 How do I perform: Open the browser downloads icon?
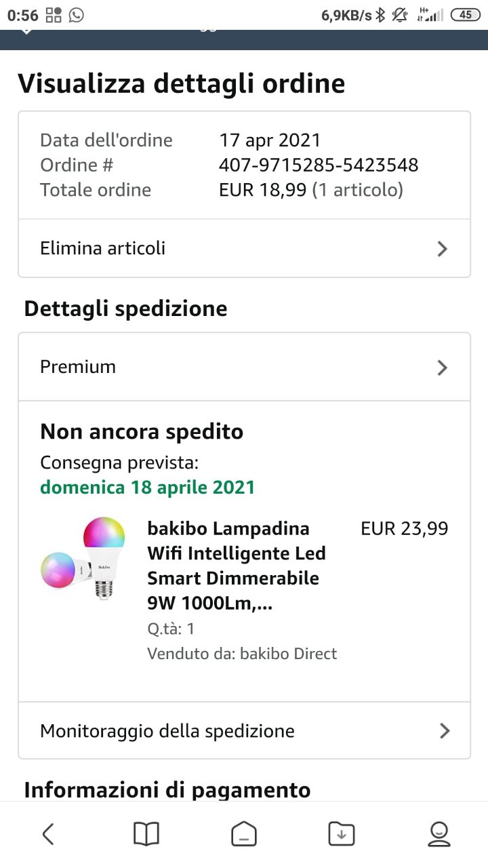pyautogui.click(x=341, y=833)
